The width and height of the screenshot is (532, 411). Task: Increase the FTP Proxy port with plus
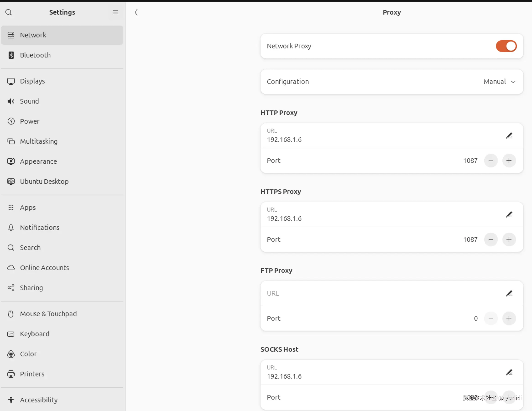(x=509, y=318)
